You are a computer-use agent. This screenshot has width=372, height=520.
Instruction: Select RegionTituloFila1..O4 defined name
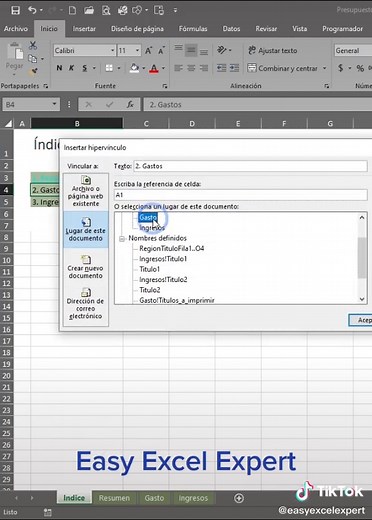(x=171, y=249)
